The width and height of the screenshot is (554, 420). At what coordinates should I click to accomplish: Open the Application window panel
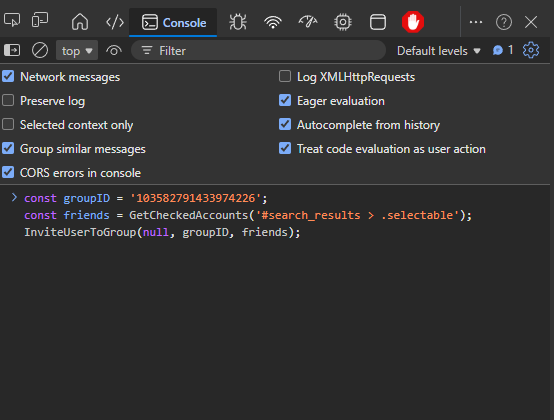click(x=378, y=22)
